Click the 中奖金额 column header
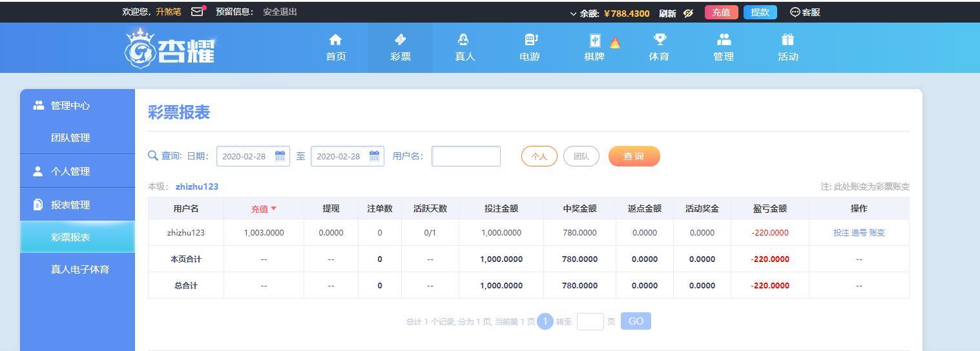980x351 pixels. click(x=579, y=208)
